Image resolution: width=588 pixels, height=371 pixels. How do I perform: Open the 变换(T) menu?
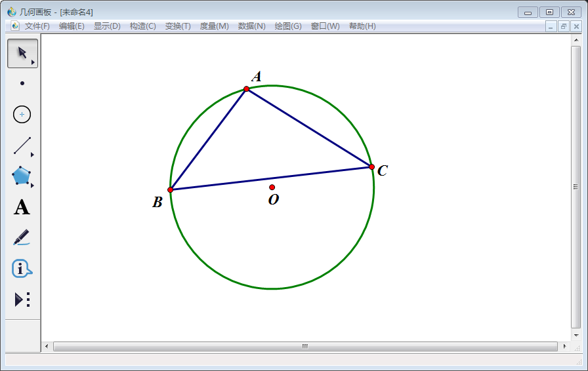pyautogui.click(x=178, y=26)
